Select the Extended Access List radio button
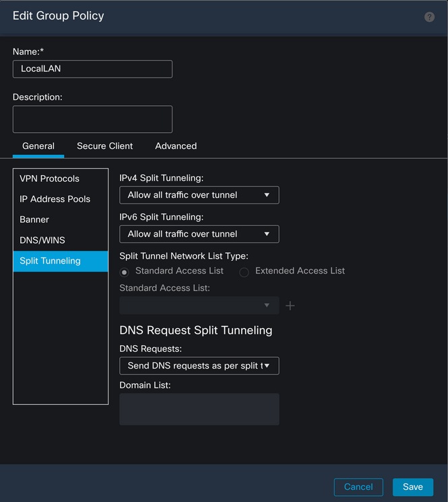The width and height of the screenshot is (448, 502). (x=244, y=272)
